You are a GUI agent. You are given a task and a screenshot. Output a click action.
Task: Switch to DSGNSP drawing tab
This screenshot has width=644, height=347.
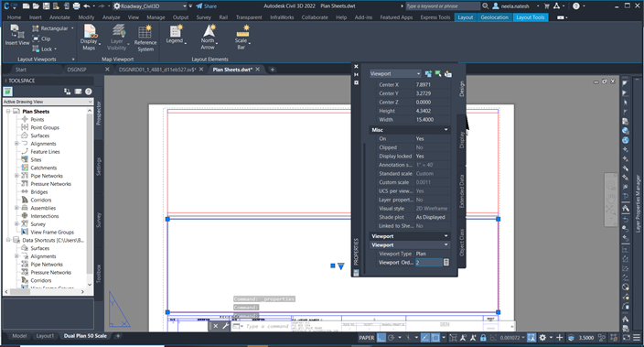[77, 70]
